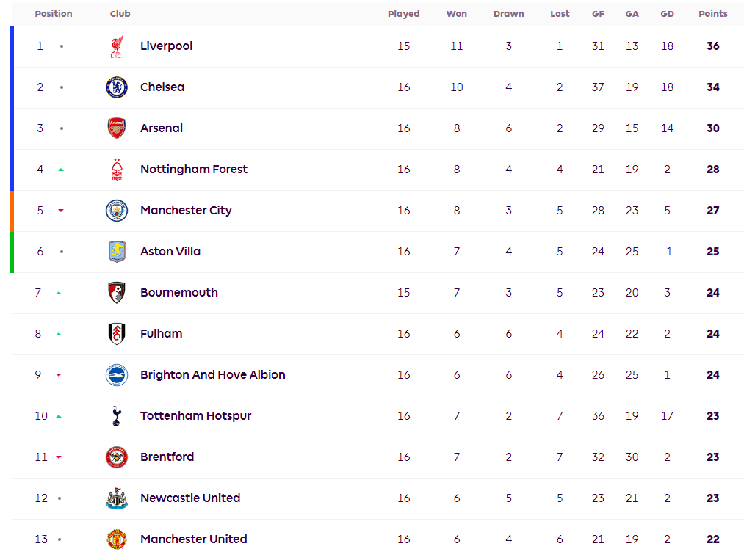Click the Tottenham Hotspur cockerel logo

point(116,416)
